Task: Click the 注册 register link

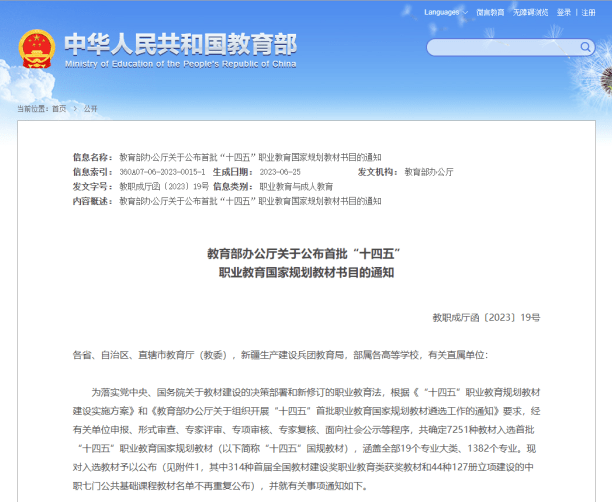Action: 588,12
